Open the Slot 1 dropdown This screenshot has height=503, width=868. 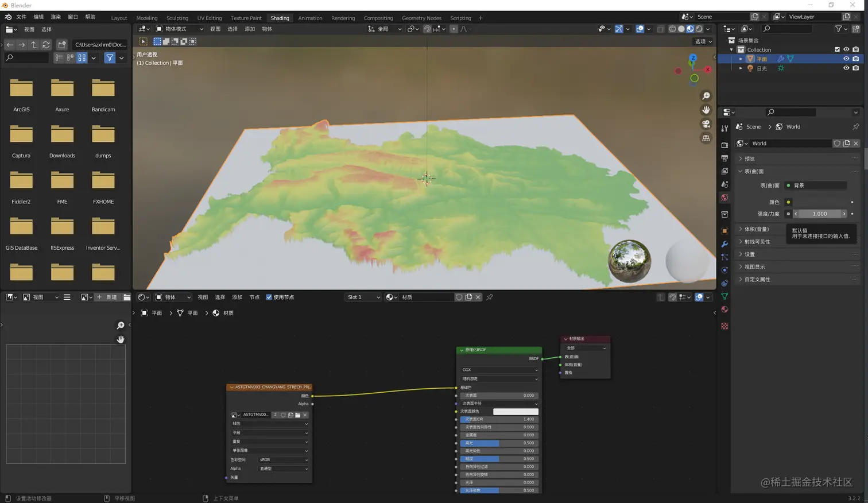[x=363, y=297]
